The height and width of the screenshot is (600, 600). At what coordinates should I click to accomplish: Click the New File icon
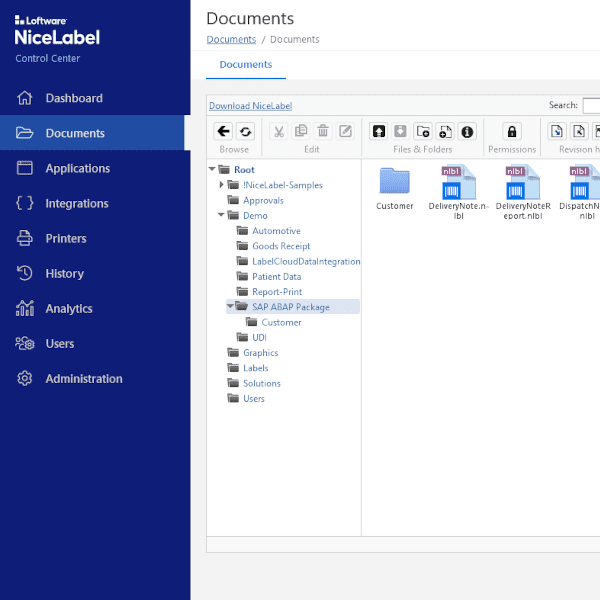pyautogui.click(x=445, y=132)
